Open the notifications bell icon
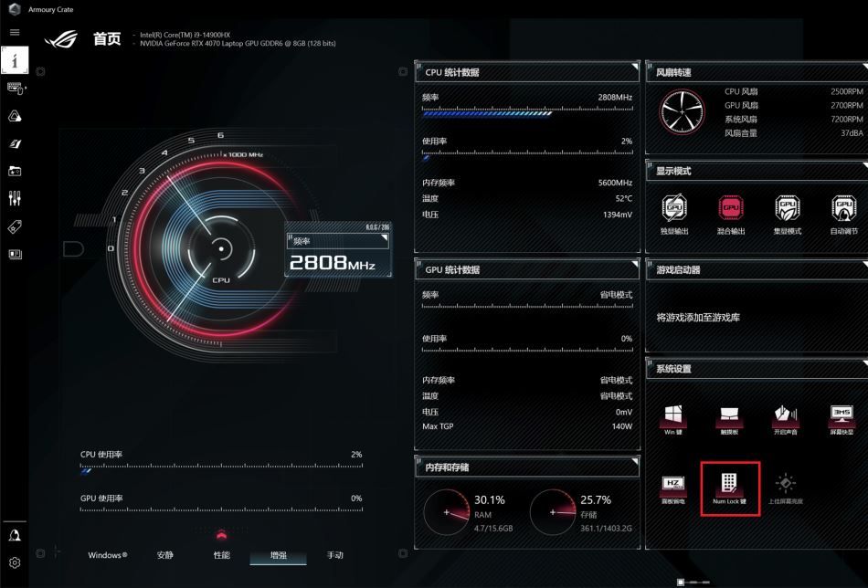 pyautogui.click(x=15, y=535)
